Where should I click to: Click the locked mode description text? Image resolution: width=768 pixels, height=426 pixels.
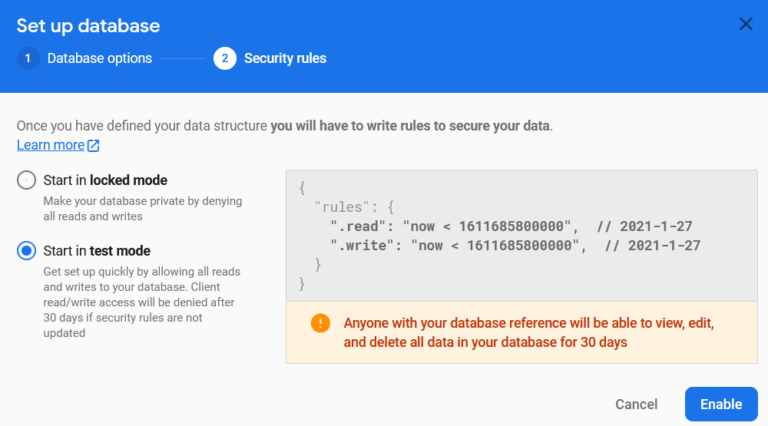click(143, 209)
